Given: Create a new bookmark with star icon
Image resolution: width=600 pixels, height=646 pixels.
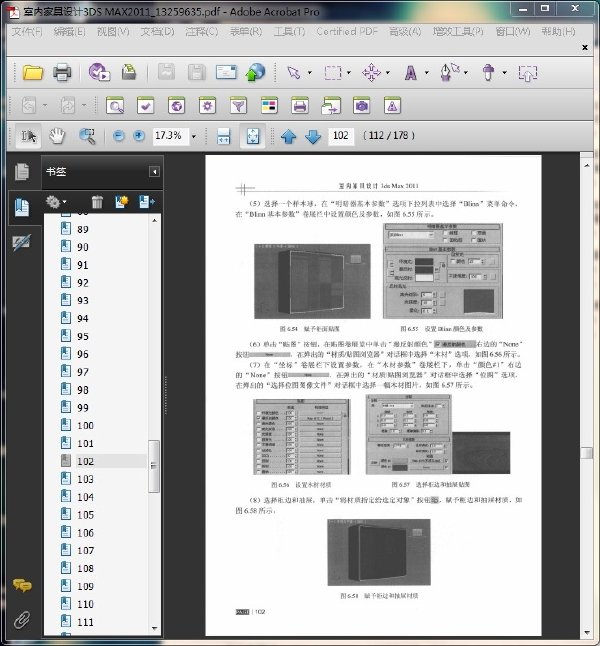Looking at the screenshot, I should click(x=122, y=202).
